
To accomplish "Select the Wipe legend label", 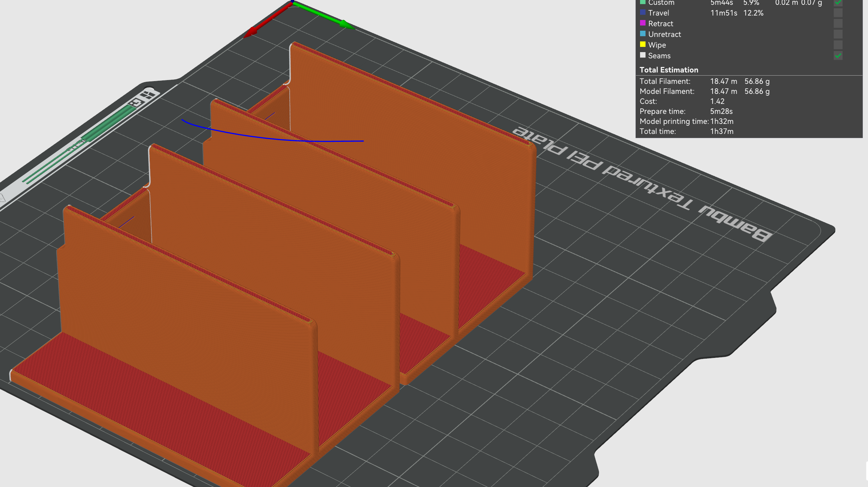I will click(657, 45).
